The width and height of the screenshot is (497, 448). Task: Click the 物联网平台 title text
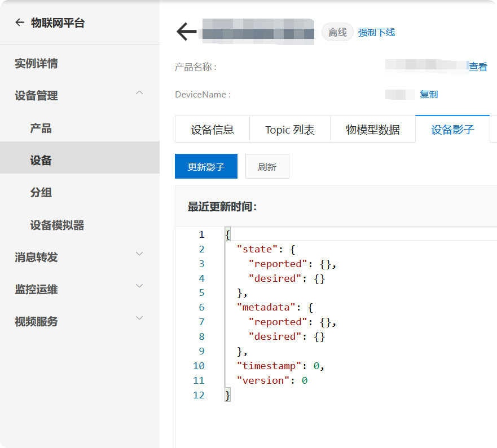point(58,23)
